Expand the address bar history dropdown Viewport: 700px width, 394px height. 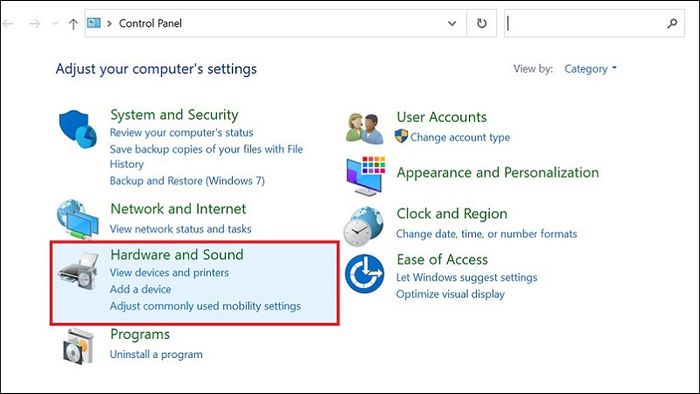452,23
